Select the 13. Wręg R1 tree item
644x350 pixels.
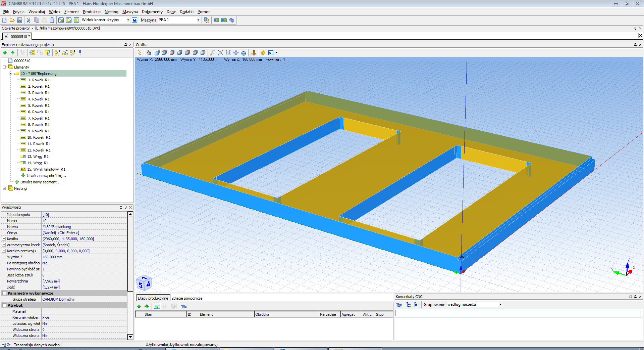coord(38,157)
